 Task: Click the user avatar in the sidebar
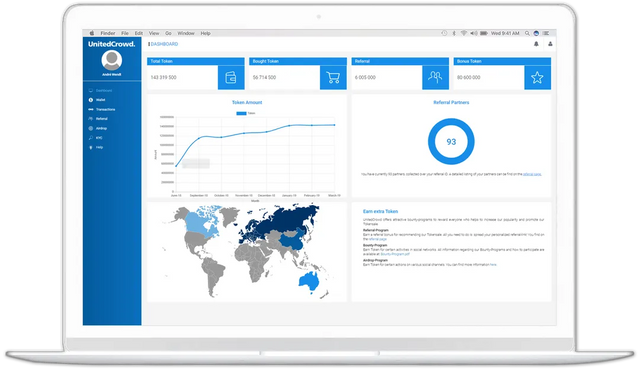[111, 60]
